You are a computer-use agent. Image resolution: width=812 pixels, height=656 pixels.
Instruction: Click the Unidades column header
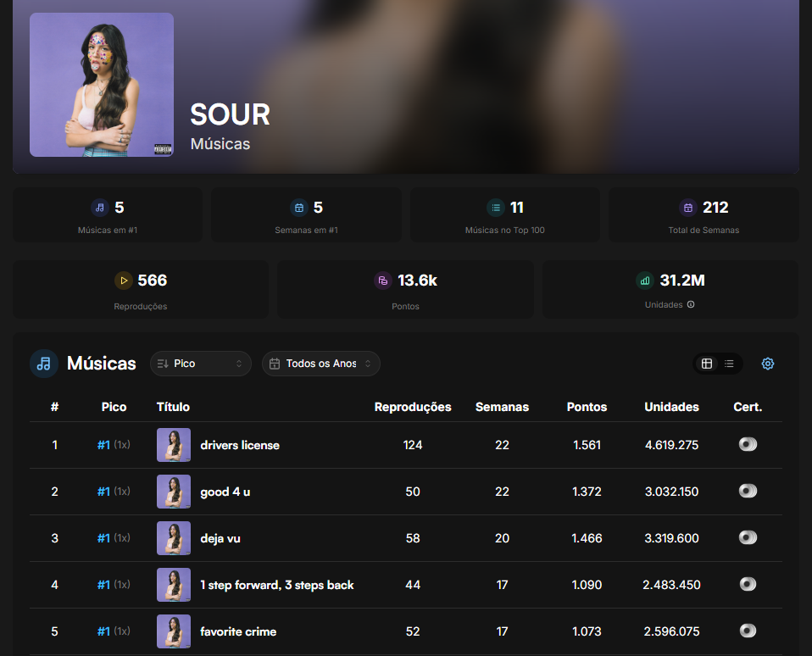point(671,407)
